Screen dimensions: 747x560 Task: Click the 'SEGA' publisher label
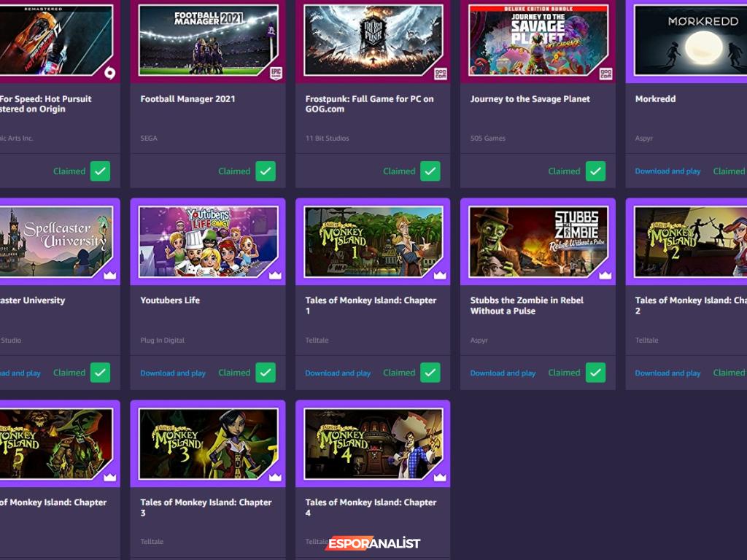(x=149, y=138)
